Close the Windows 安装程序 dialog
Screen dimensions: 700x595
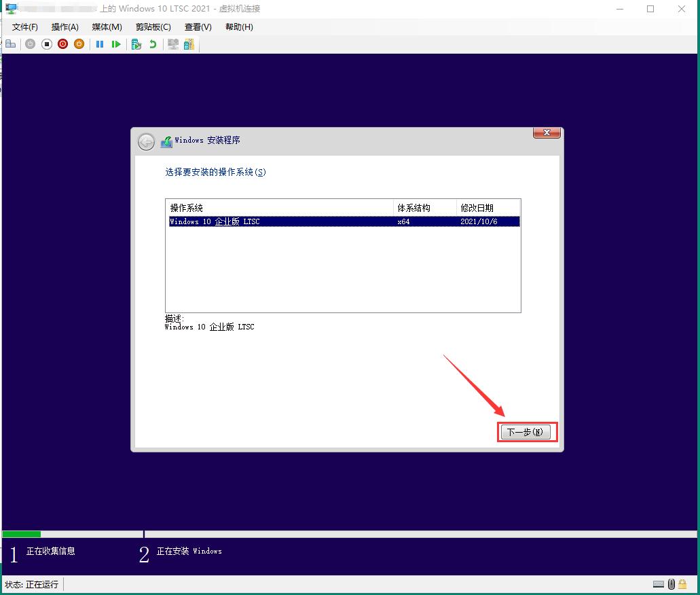(x=547, y=132)
